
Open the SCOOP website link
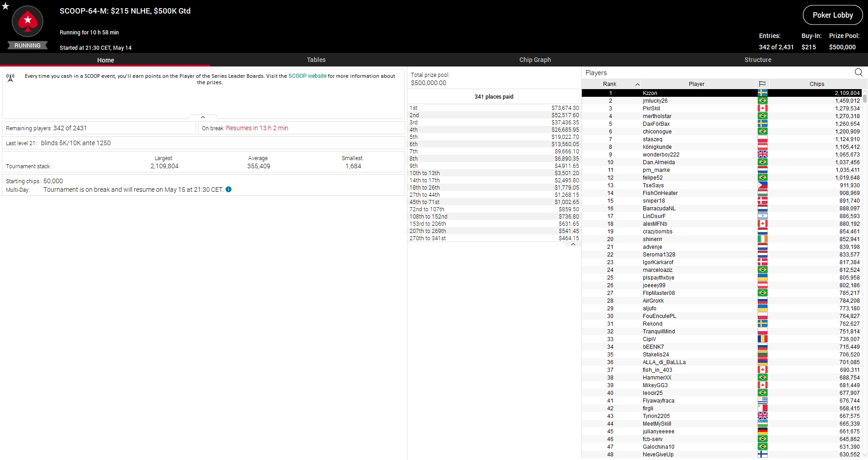coord(307,76)
